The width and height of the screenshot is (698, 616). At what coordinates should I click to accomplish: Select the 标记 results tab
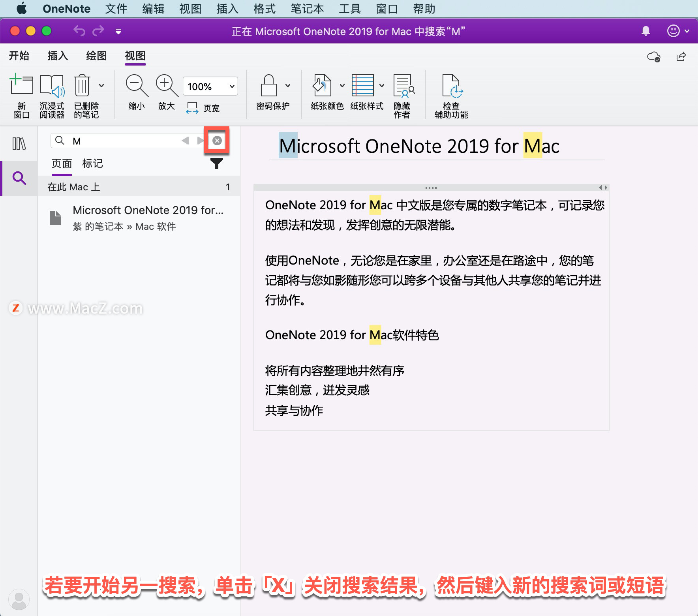click(92, 163)
